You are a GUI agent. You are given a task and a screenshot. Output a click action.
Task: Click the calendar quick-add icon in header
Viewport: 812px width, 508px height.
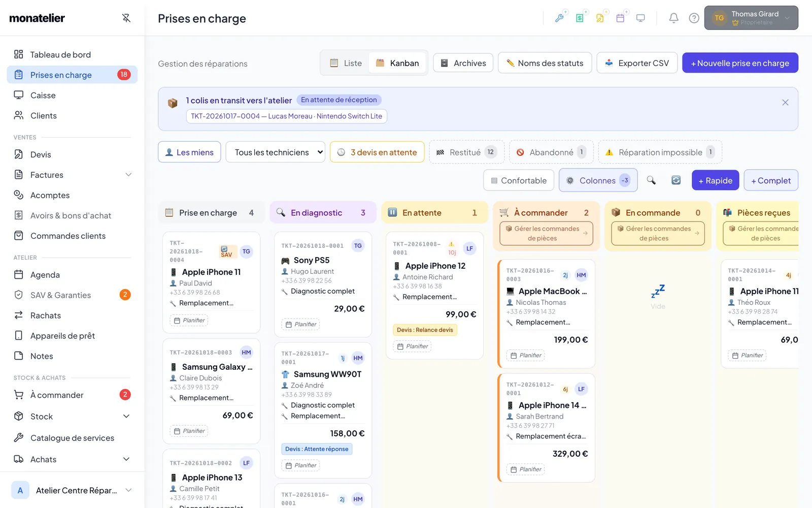620,18
